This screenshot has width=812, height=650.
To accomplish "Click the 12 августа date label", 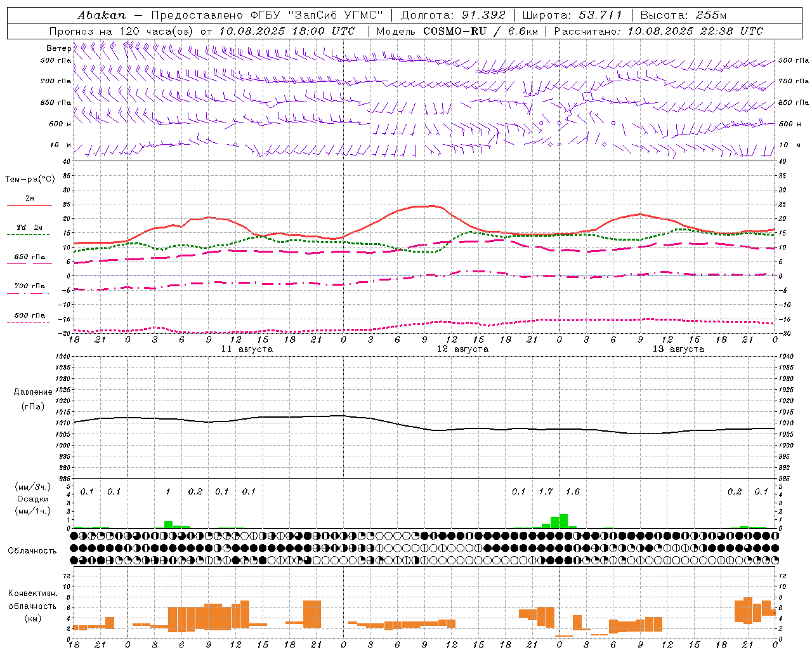I will point(462,349).
